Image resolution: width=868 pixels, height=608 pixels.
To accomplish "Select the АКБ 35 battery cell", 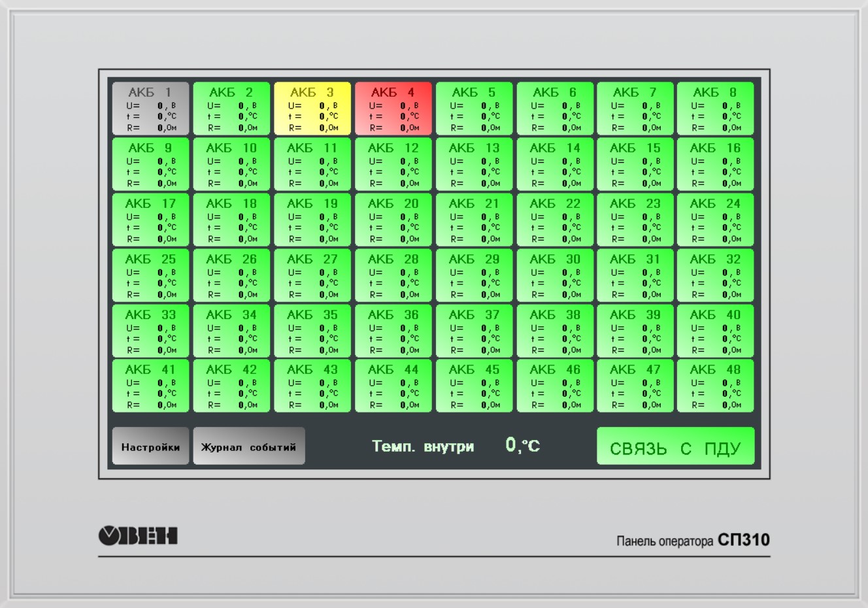I will point(312,331).
